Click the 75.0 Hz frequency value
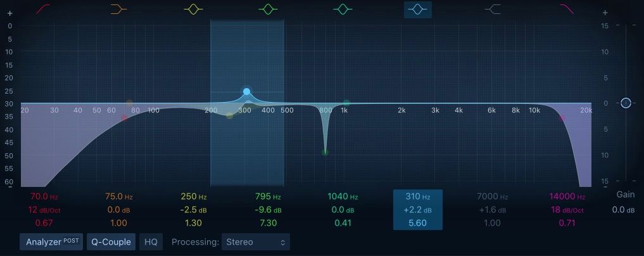The height and width of the screenshot is (256, 644). 118,197
